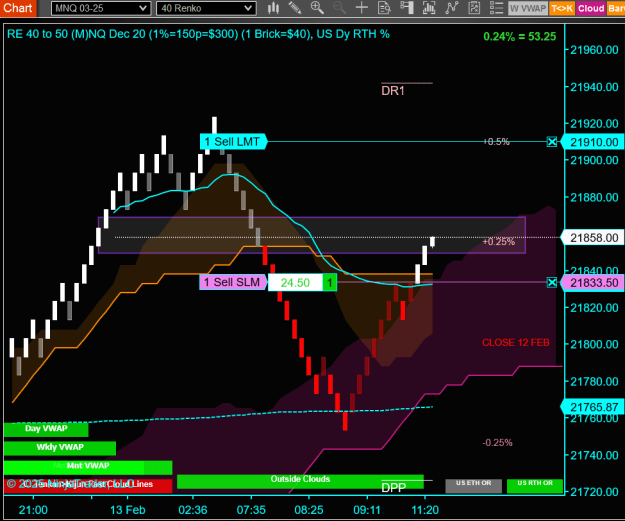625x521 pixels.
Task: Open the MNQ 03-25 instrument dropdown
Action: 101,8
